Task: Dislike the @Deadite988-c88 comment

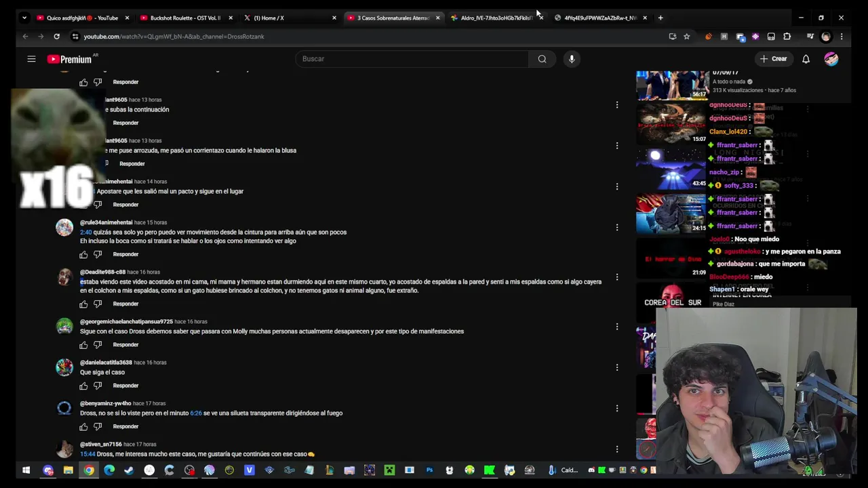Action: click(x=98, y=304)
